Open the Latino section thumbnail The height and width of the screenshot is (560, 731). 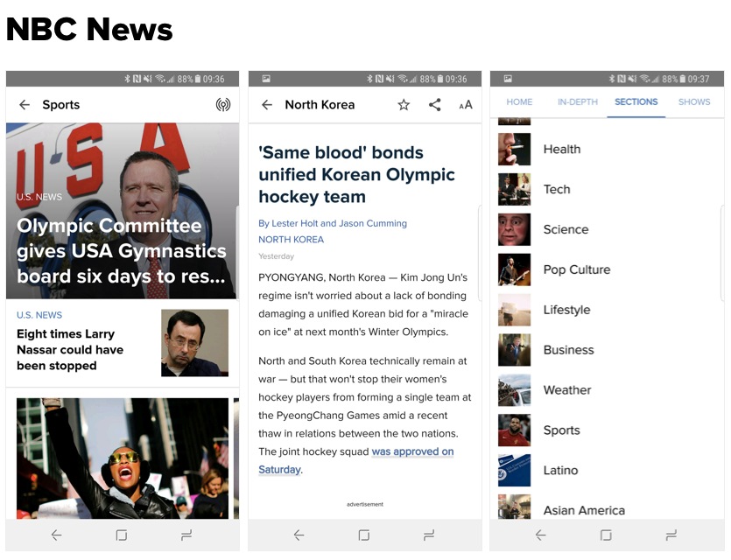514,470
